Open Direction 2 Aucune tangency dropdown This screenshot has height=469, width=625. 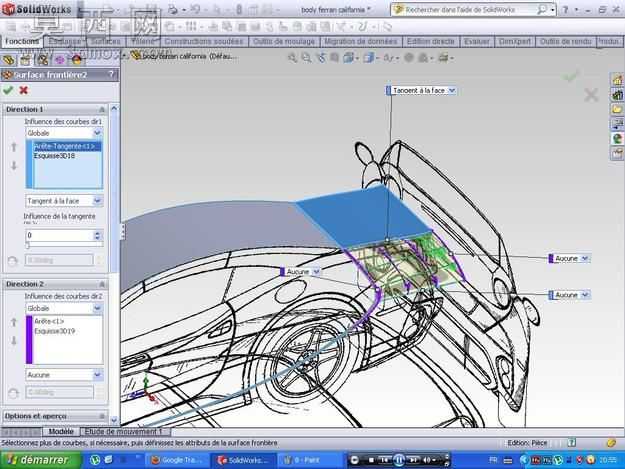pyautogui.click(x=97, y=375)
